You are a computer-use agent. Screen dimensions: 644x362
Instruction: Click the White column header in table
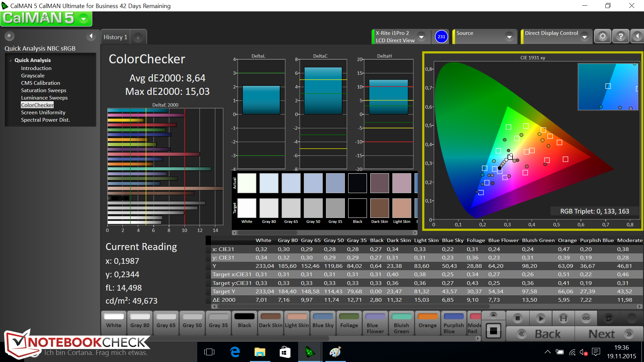click(x=263, y=240)
